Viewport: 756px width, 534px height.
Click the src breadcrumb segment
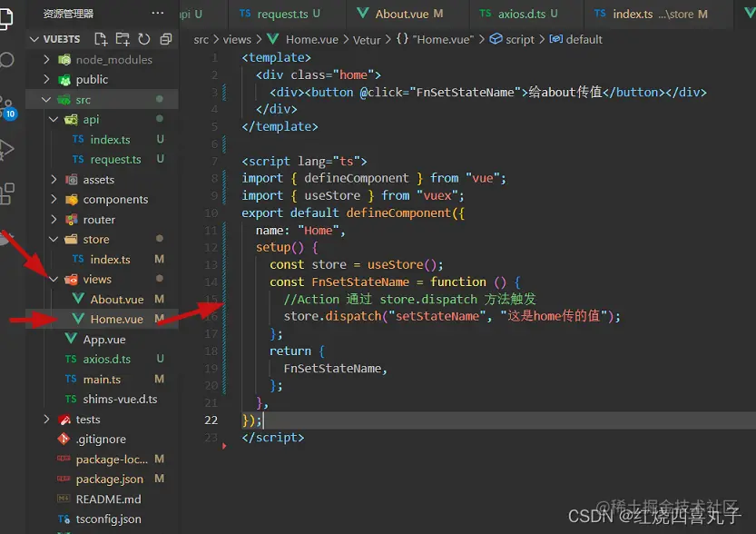(201, 40)
